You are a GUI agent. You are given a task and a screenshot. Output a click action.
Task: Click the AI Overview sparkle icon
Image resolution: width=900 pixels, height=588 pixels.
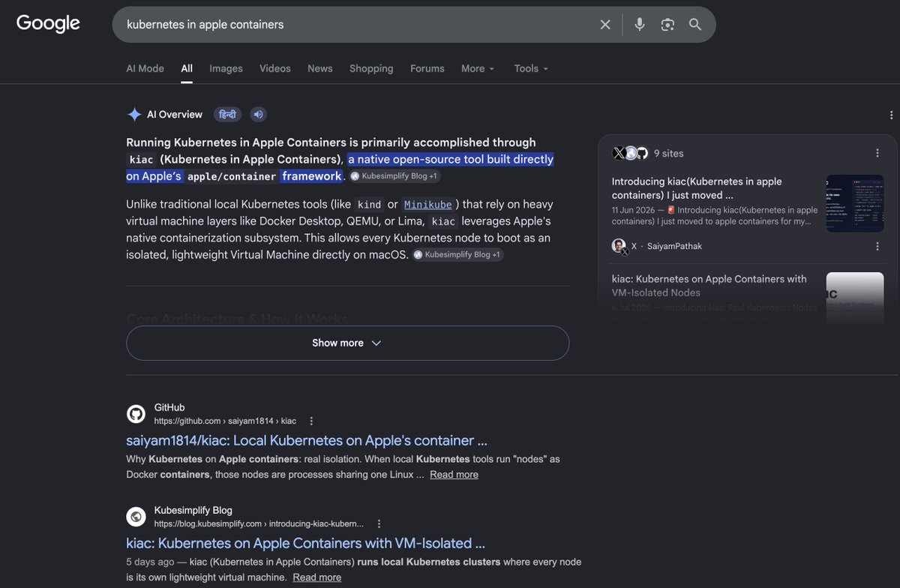point(134,115)
